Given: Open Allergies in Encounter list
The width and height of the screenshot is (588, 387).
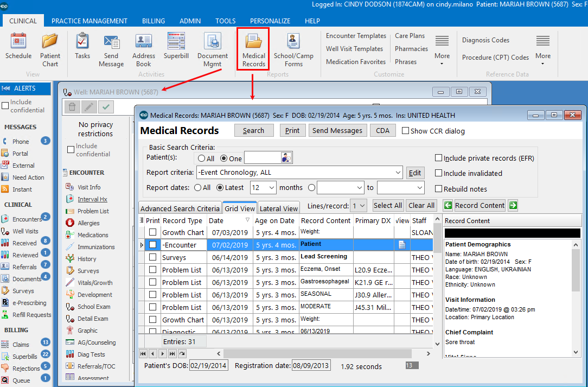Looking at the screenshot, I should (88, 223).
